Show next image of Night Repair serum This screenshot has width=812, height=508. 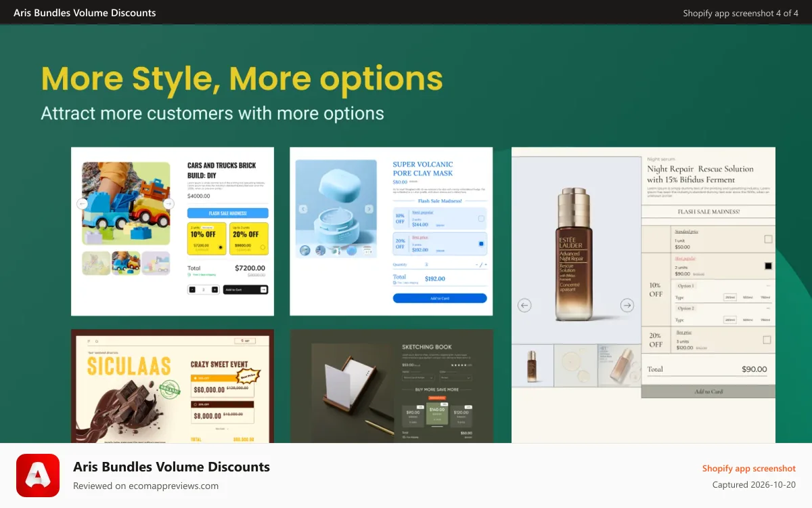[x=627, y=305]
